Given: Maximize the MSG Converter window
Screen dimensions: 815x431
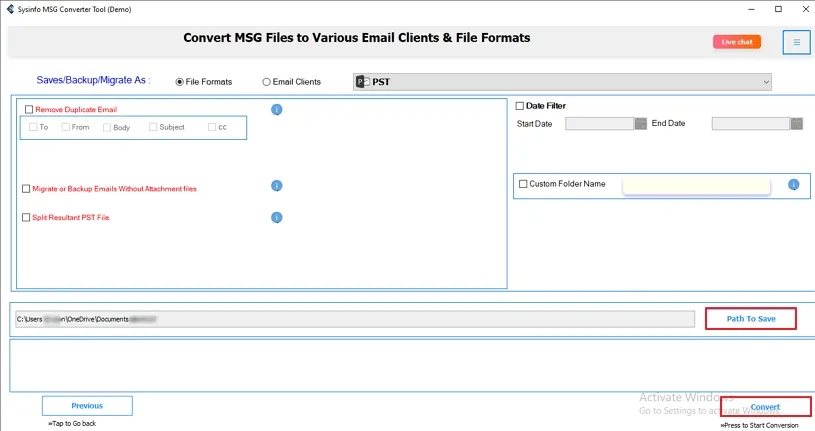Looking at the screenshot, I should click(x=778, y=9).
